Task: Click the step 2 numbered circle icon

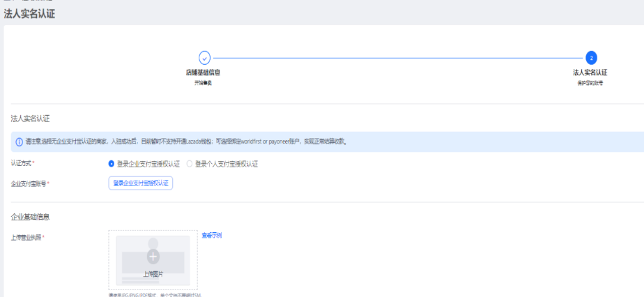Action: coord(591,58)
